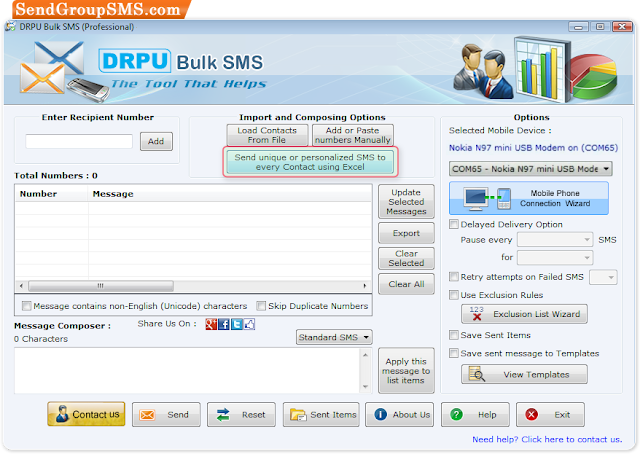Image resolution: width=640 pixels, height=454 pixels.
Task: Click the Twitter share icon
Action: click(237, 324)
